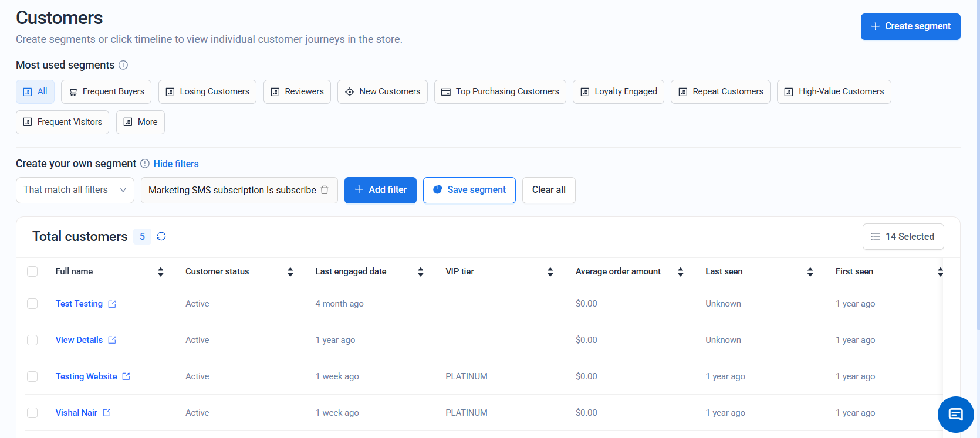Open the live chat widget

click(x=955, y=415)
